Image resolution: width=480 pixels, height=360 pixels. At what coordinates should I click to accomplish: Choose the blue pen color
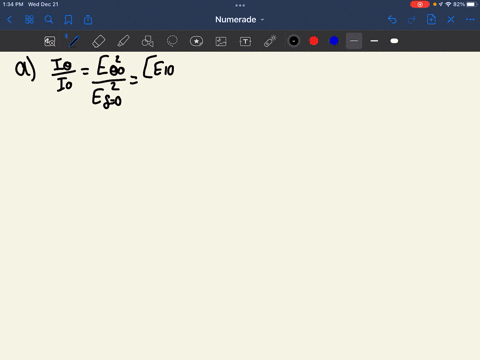[334, 41]
